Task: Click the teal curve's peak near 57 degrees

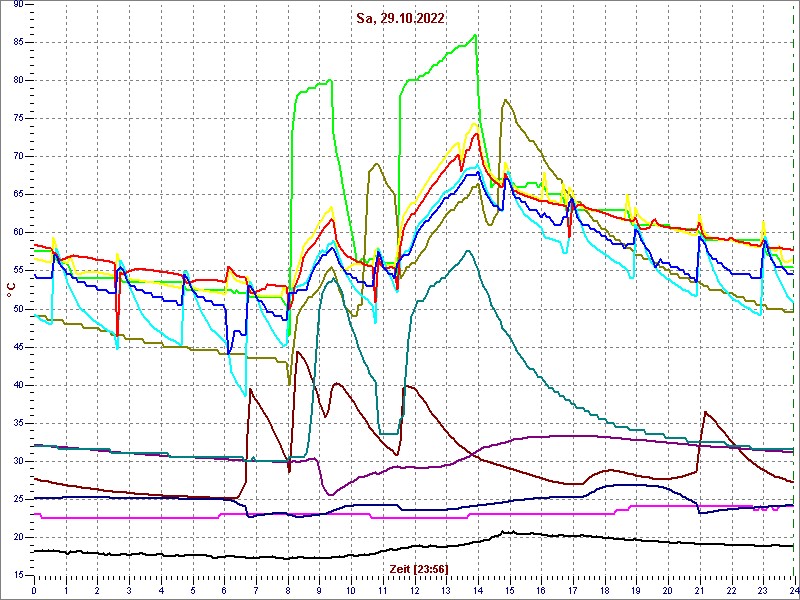Action: pos(468,251)
